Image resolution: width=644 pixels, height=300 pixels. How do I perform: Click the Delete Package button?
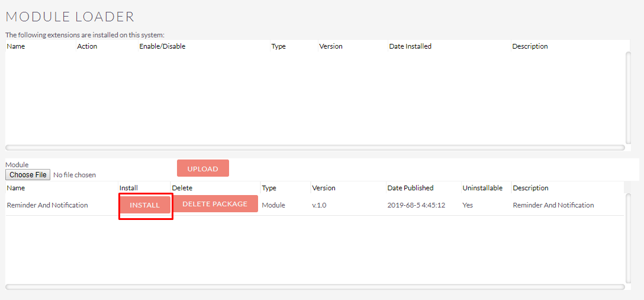coord(215,204)
